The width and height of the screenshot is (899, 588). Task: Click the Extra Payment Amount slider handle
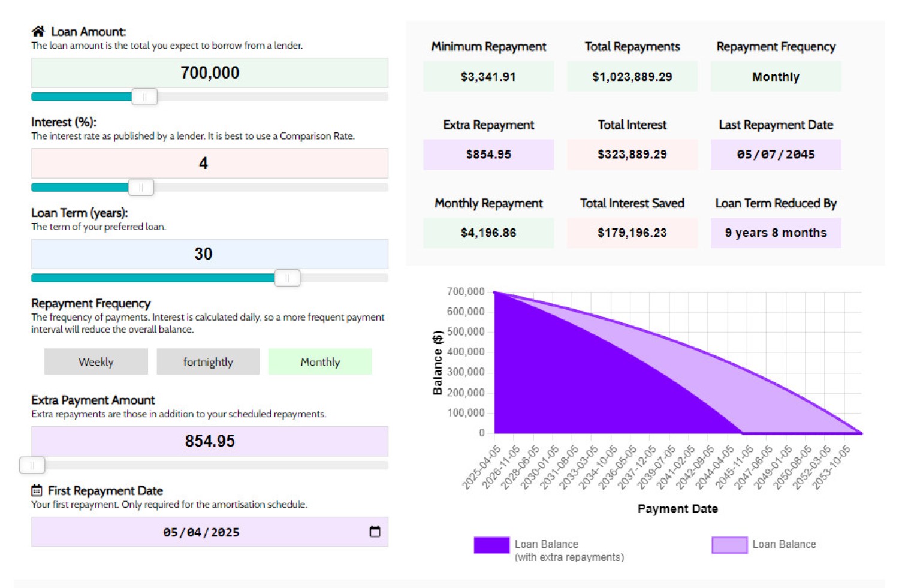tap(32, 465)
